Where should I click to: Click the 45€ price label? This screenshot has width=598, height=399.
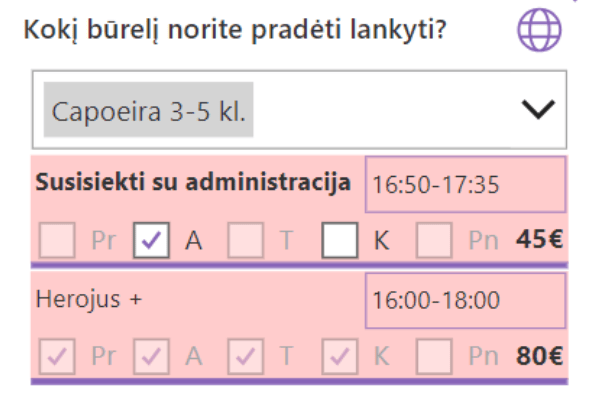tap(539, 240)
